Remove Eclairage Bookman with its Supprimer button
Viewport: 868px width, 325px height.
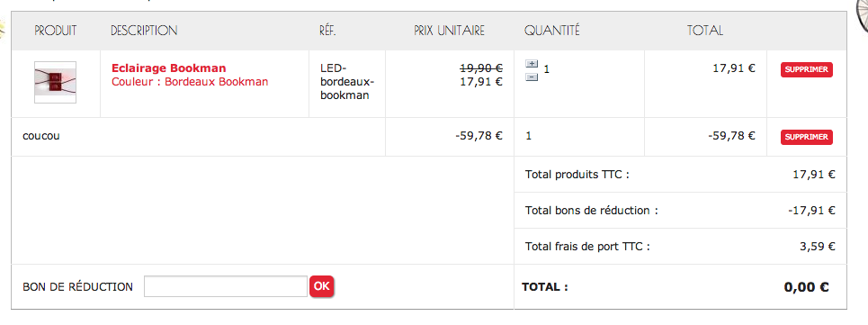tap(807, 69)
